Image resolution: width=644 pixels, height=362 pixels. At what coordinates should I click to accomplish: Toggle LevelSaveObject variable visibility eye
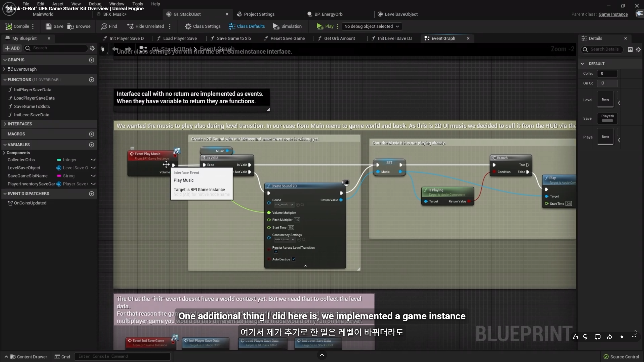click(93, 168)
